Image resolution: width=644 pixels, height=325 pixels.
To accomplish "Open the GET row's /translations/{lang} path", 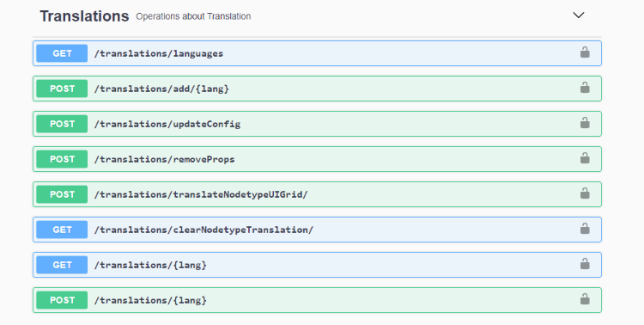I will (150, 266).
